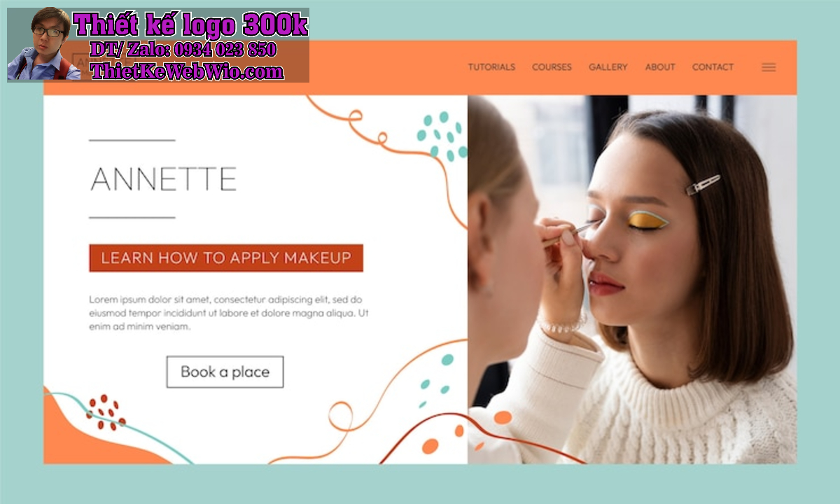
Task: Click the yellow eyeshadow on the model's eye
Action: (x=647, y=220)
